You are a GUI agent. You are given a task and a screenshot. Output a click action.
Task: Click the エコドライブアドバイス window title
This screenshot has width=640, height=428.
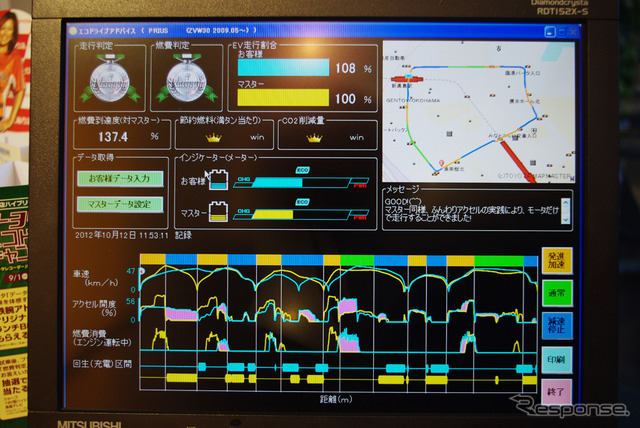167,31
